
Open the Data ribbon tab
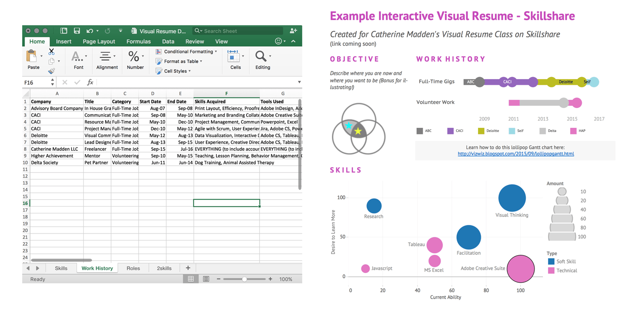point(168,41)
